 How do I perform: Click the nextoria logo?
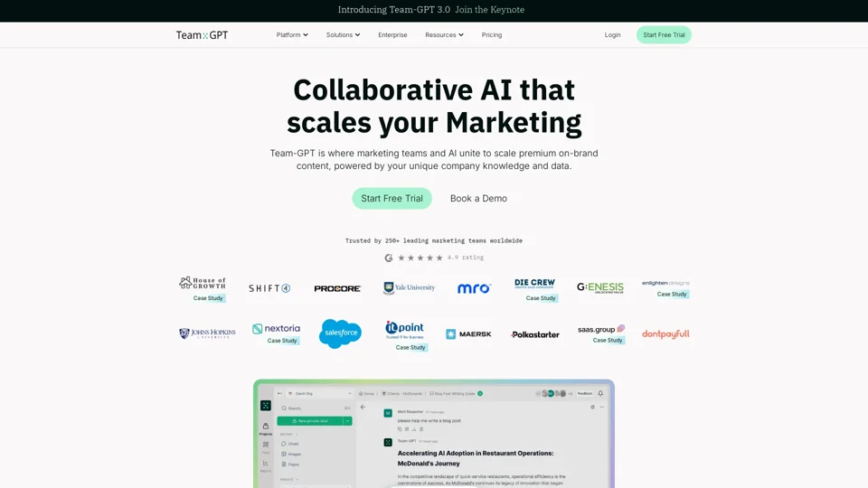(x=277, y=329)
